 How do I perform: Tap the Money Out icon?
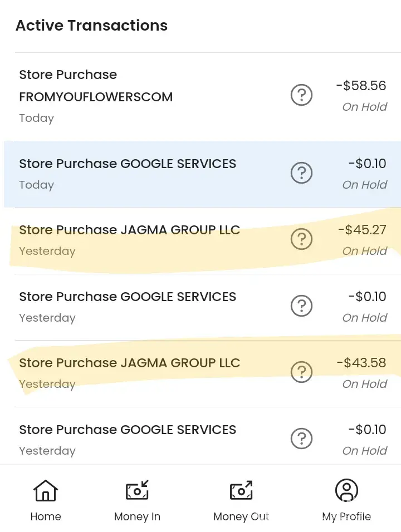click(x=241, y=491)
